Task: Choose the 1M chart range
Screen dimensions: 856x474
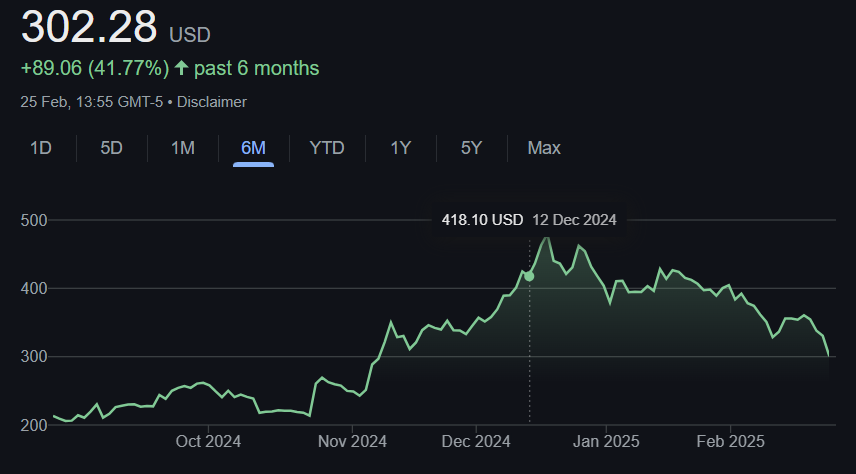Action: [183, 148]
